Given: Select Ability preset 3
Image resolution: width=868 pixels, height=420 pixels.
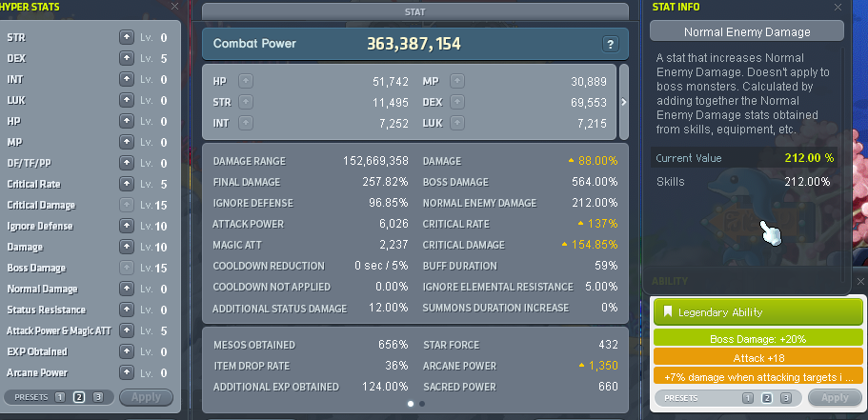Looking at the screenshot, I should tap(785, 398).
